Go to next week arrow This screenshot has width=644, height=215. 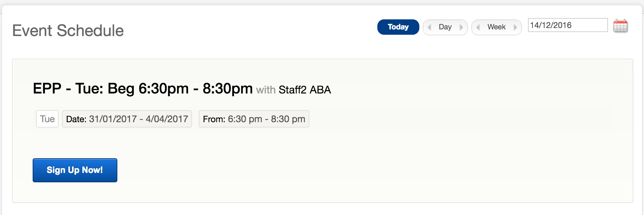tap(515, 27)
